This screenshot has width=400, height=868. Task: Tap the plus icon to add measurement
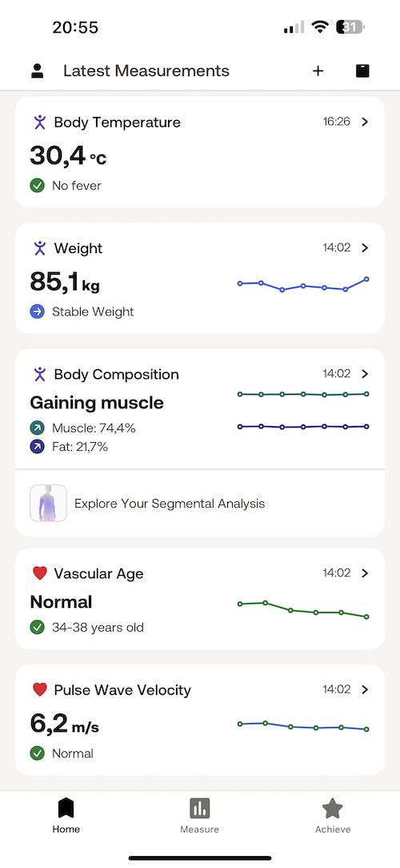(318, 70)
